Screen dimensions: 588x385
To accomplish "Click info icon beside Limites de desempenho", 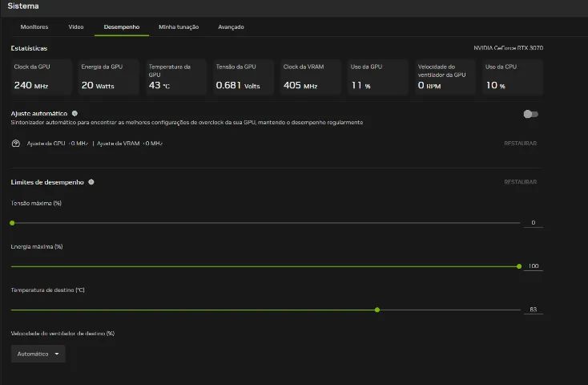I will coord(91,182).
